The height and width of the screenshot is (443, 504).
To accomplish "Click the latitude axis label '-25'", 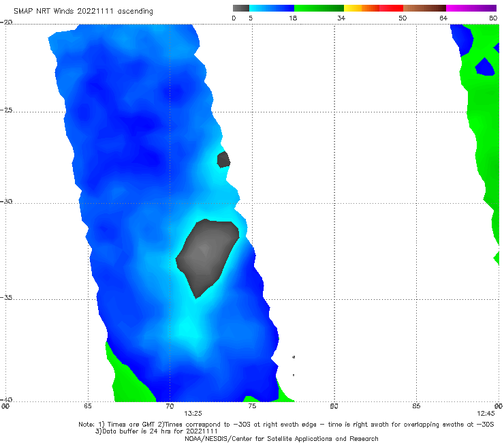I will [6, 110].
